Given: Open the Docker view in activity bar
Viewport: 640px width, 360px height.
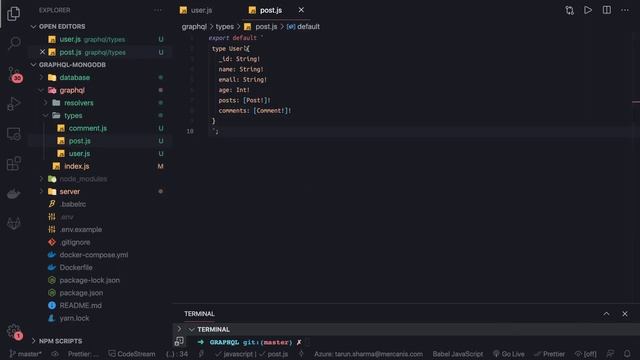Looking at the screenshot, I should pyautogui.click(x=13, y=193).
